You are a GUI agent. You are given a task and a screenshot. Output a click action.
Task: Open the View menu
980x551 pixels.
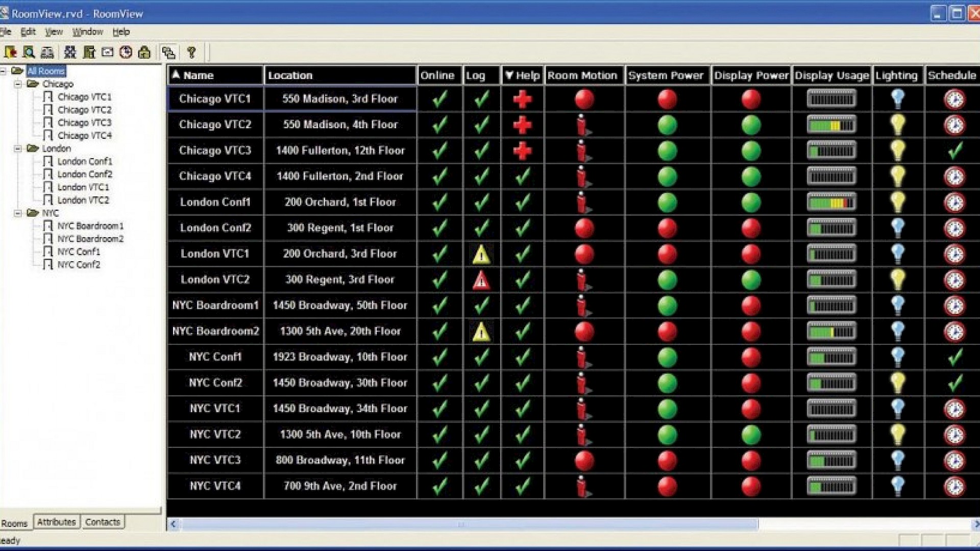coord(54,32)
